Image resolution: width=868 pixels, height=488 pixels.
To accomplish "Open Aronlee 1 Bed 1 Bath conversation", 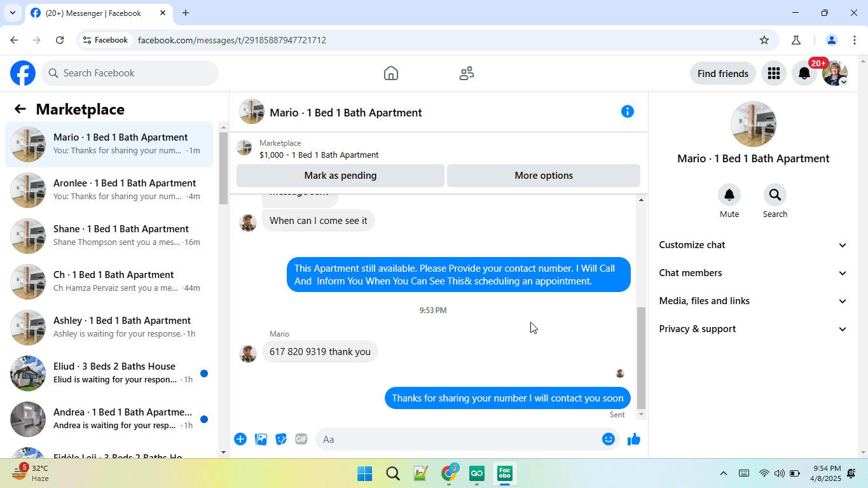I will coord(109,190).
